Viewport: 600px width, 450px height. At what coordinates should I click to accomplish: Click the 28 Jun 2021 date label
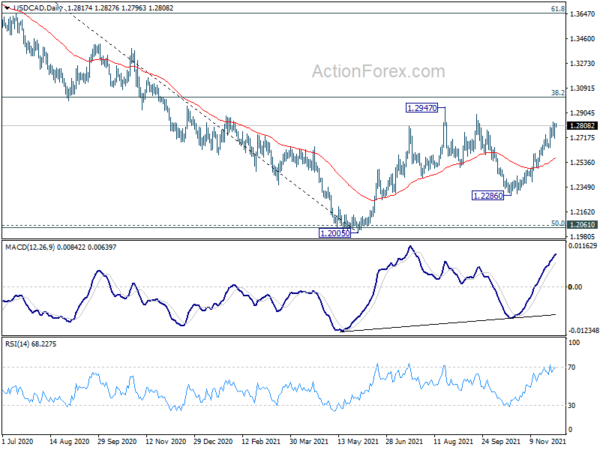404,442
